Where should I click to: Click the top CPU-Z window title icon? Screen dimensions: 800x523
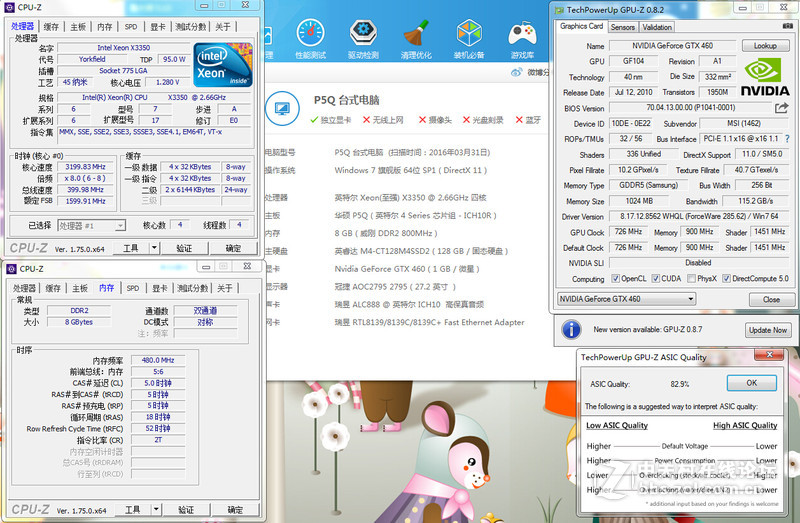9,7
